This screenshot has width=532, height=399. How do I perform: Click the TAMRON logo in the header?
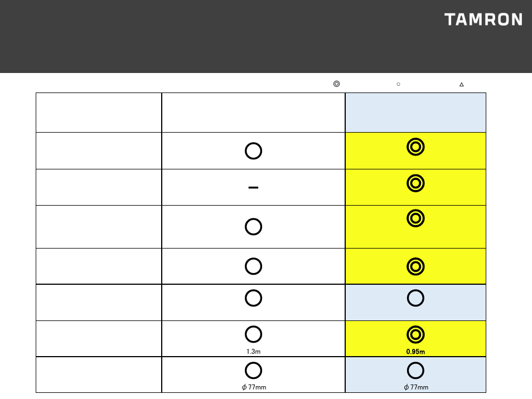[483, 20]
